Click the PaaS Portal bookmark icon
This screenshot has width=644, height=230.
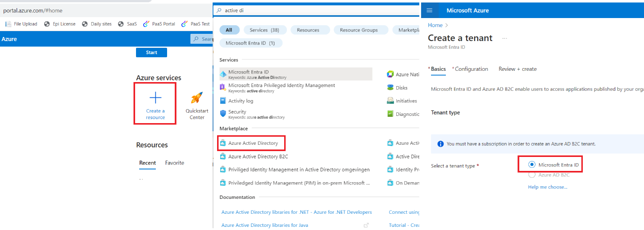[x=146, y=24]
